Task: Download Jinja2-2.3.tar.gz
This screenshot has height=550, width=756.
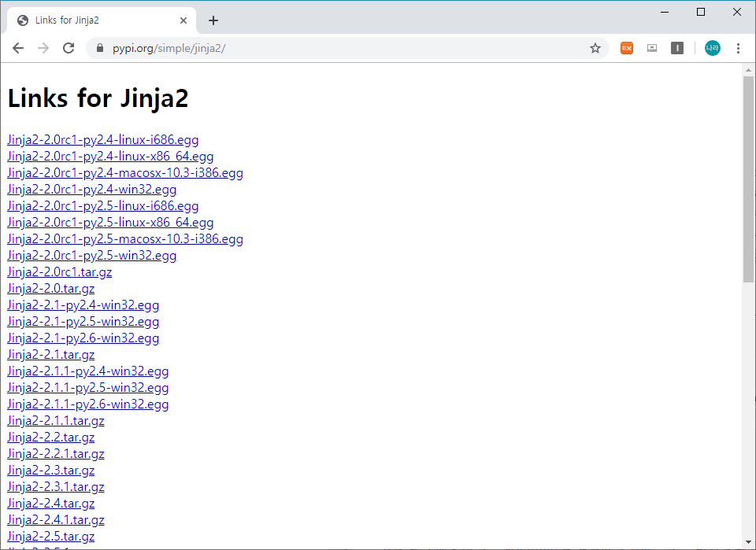Action: coord(50,471)
